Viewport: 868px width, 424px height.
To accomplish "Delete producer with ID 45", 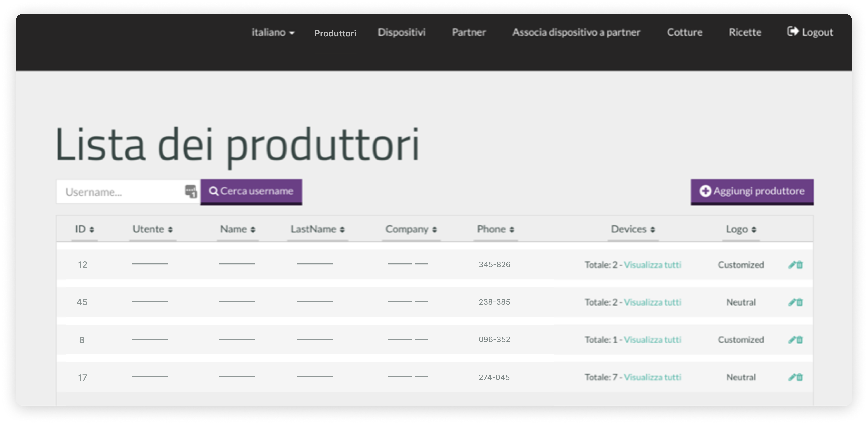I will pos(800,302).
